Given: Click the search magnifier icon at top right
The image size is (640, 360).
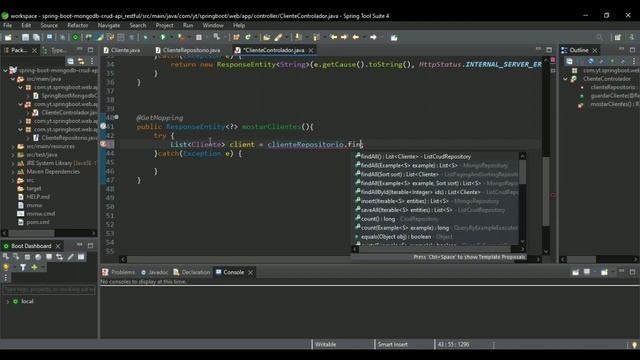Looking at the screenshot, I should pos(599,37).
